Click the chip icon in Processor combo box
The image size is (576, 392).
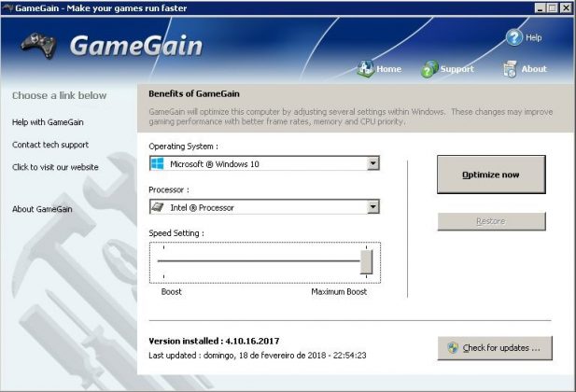[x=158, y=207]
